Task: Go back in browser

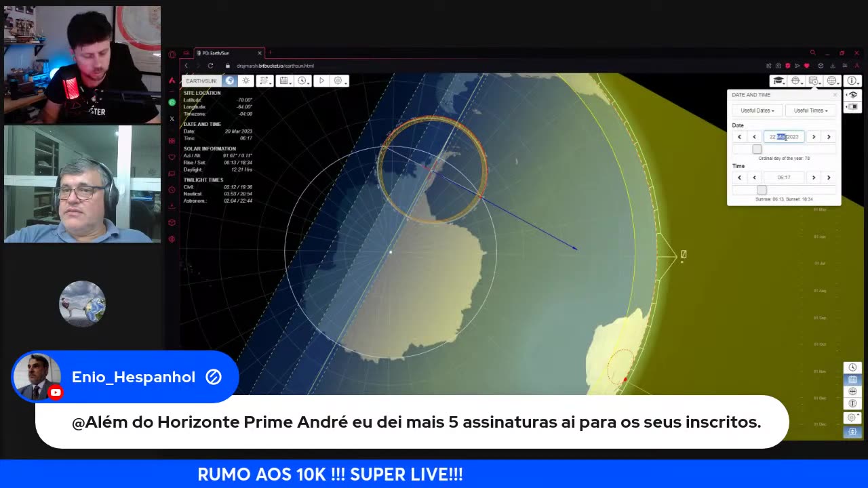Action: (x=186, y=66)
